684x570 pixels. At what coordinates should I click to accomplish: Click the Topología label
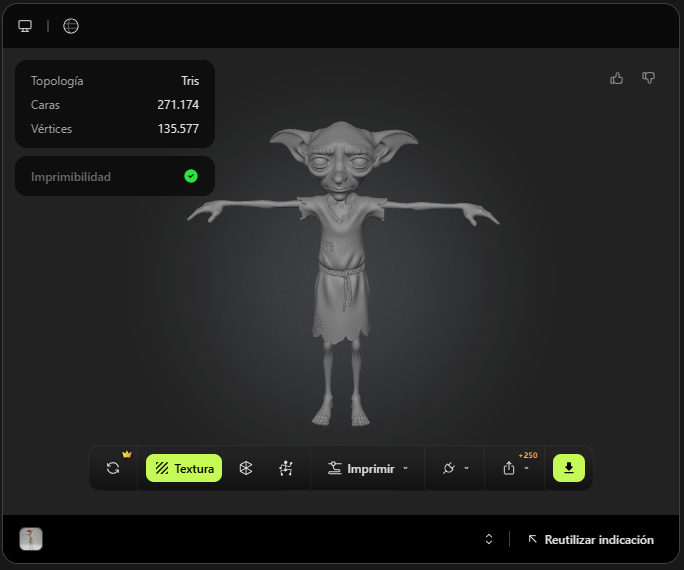pyautogui.click(x=57, y=81)
